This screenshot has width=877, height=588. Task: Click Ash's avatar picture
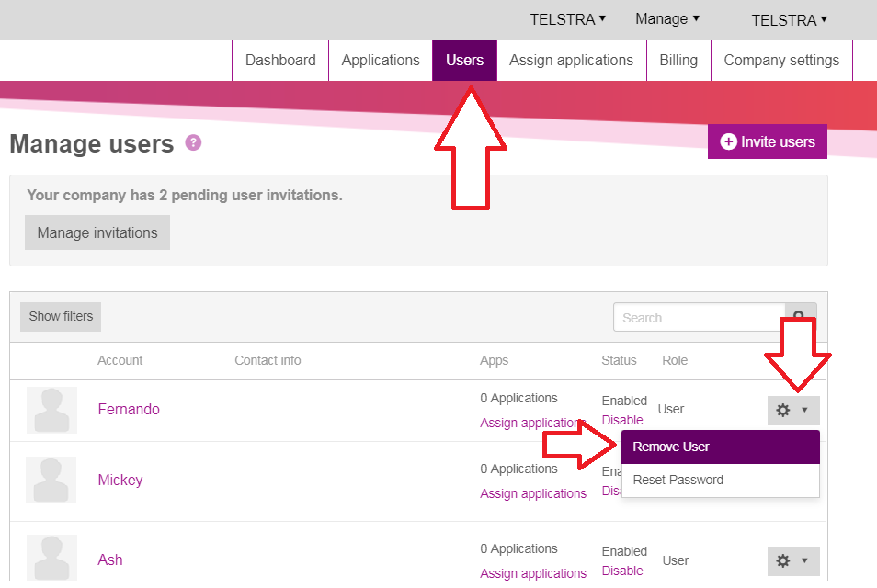[51, 558]
